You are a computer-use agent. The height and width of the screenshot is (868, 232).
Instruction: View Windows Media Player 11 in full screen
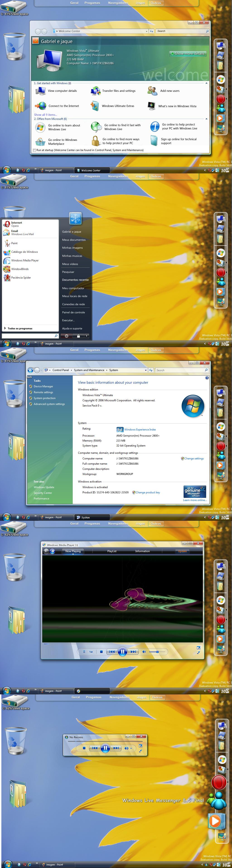point(198,648)
